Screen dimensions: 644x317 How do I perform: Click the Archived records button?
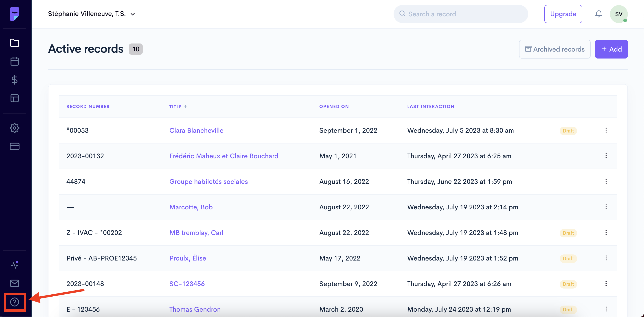(x=554, y=49)
